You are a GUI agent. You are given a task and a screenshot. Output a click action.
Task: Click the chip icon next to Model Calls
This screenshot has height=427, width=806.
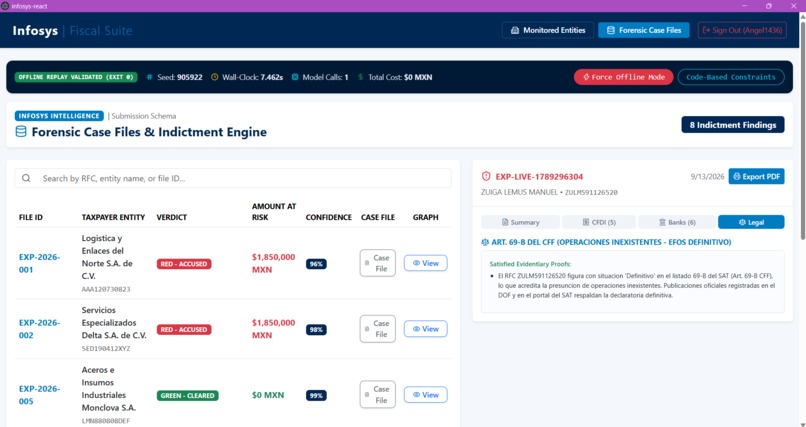[x=295, y=77]
